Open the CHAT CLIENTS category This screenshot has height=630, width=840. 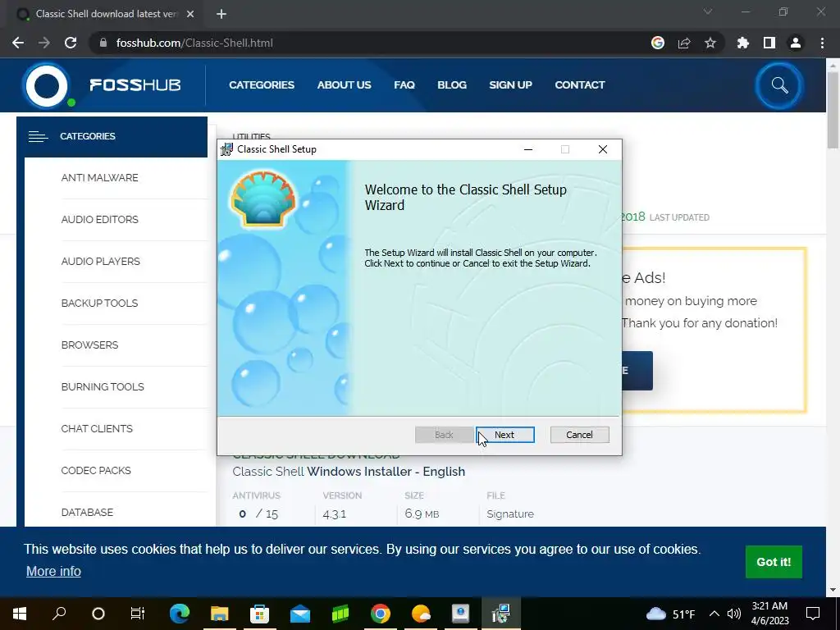tap(97, 428)
